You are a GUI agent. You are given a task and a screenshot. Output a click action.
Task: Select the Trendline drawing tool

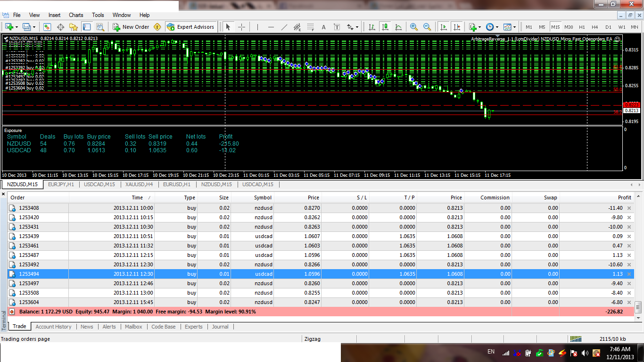click(x=284, y=27)
